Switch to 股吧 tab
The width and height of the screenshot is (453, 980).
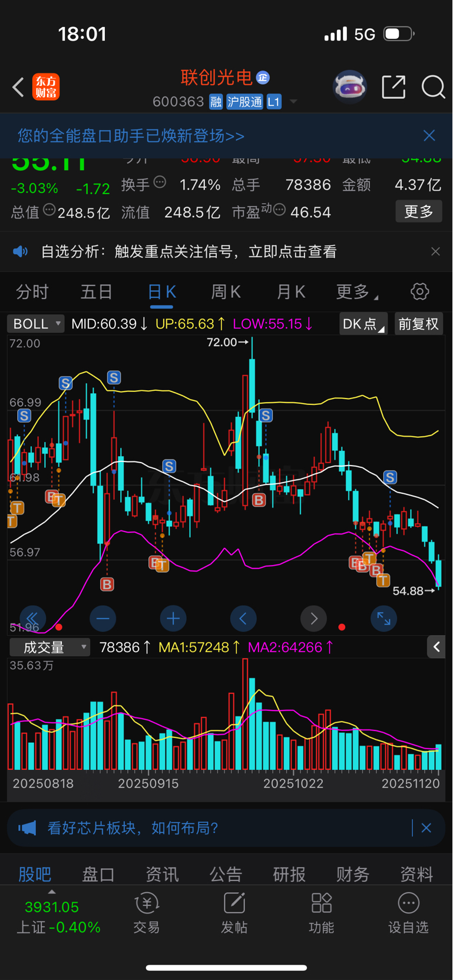tap(35, 874)
